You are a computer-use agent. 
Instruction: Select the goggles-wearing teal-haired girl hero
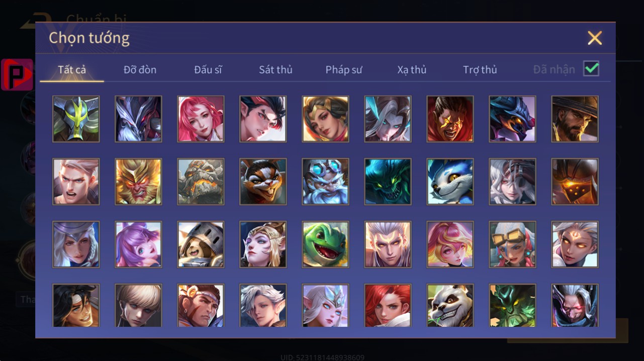coord(512,244)
